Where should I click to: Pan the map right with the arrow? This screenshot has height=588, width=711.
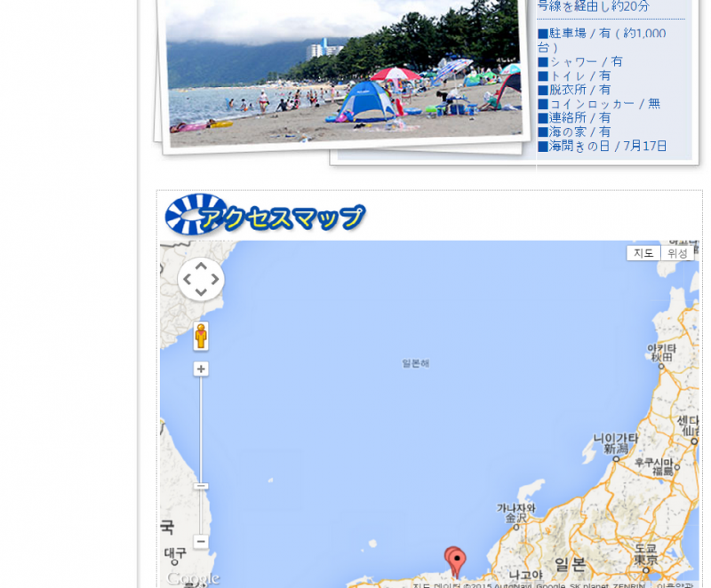click(215, 280)
